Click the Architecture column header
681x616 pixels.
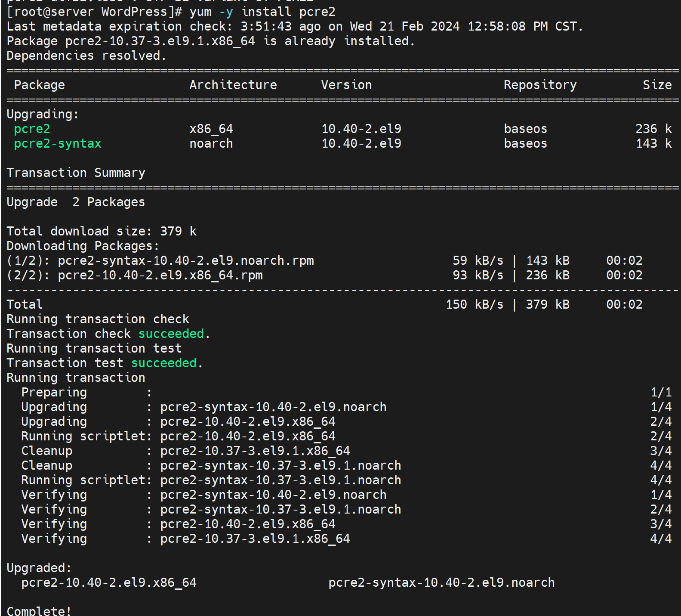pyautogui.click(x=233, y=85)
